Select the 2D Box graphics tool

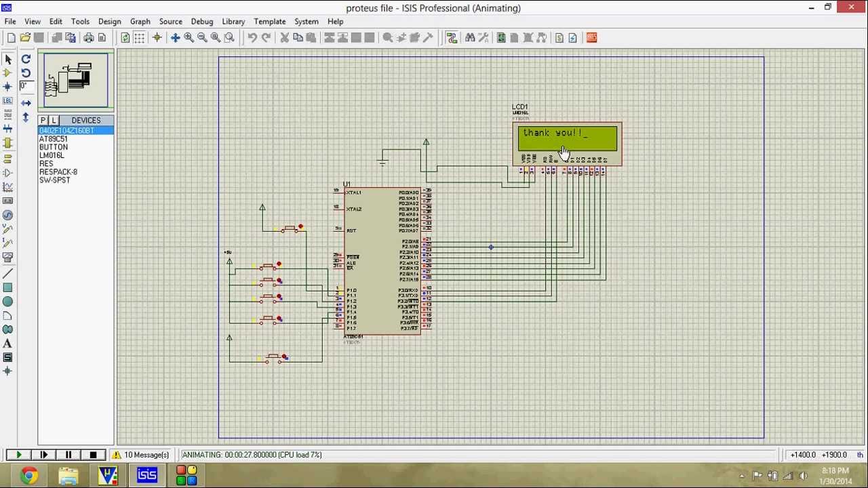coord(7,287)
